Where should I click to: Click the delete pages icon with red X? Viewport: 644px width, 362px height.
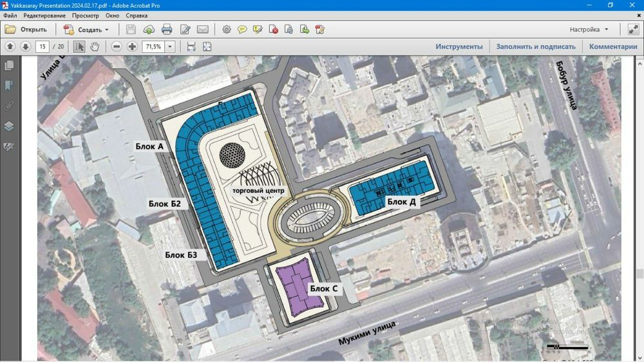tap(273, 30)
